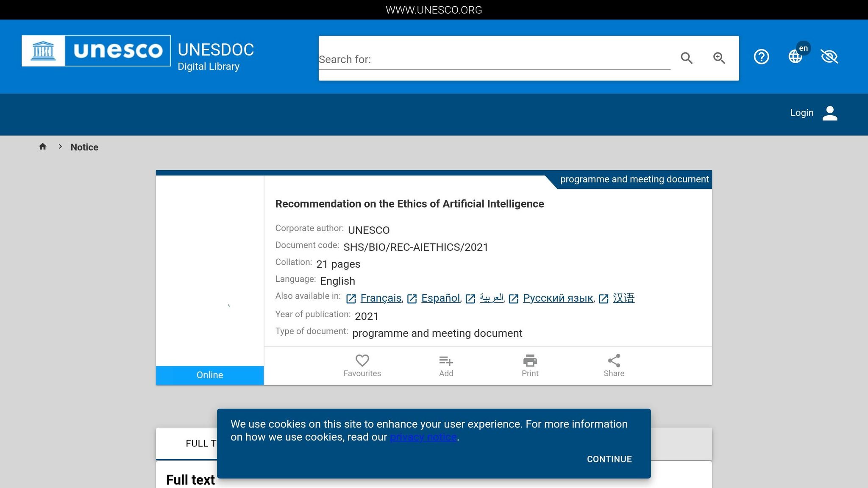Open advanced search via the zoom-plus icon
Viewport: 868px width, 488px height.
(x=719, y=58)
